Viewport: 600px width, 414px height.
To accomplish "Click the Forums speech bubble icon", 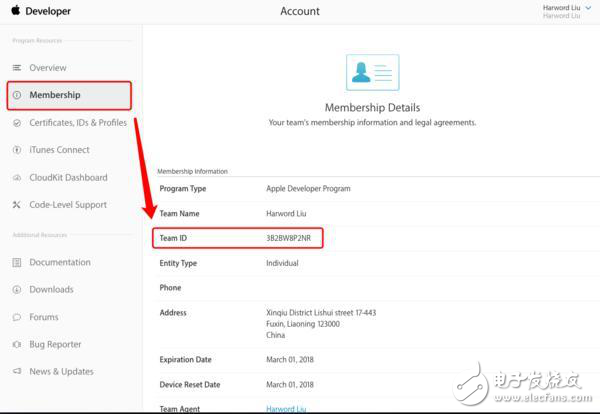I will coord(17,317).
